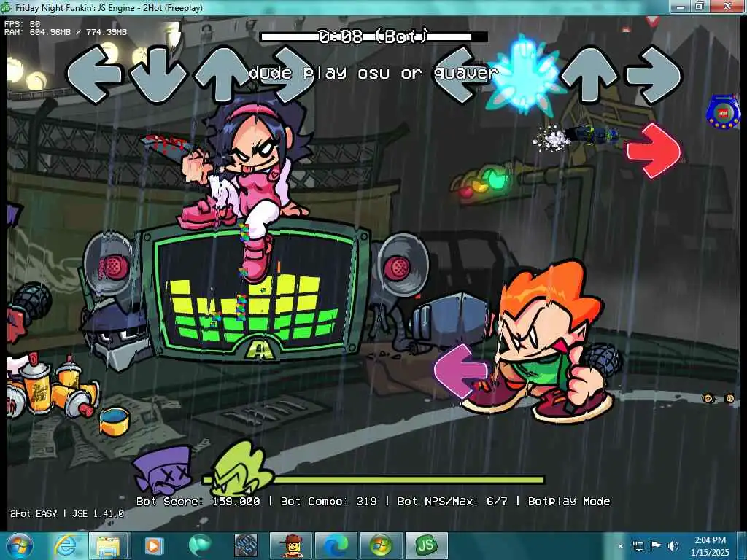Minimize the Friday Night Funkin' window

click(681, 7)
